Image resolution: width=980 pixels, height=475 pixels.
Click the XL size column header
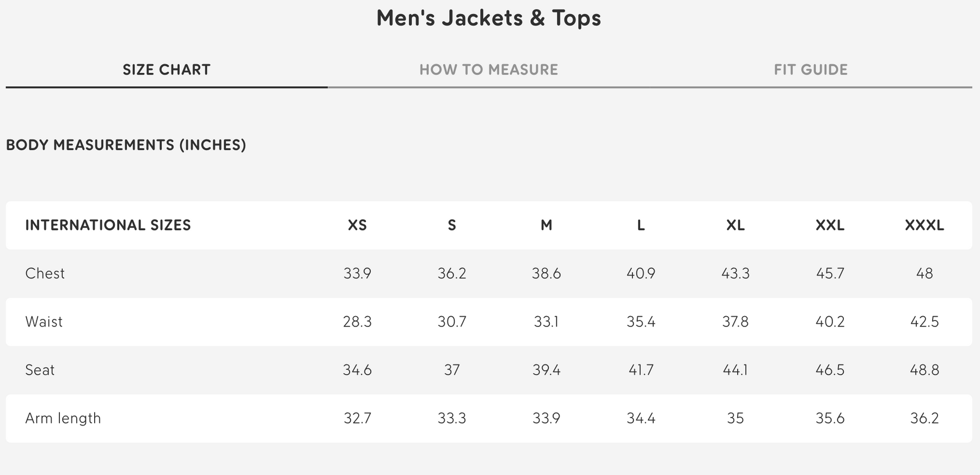point(735,225)
